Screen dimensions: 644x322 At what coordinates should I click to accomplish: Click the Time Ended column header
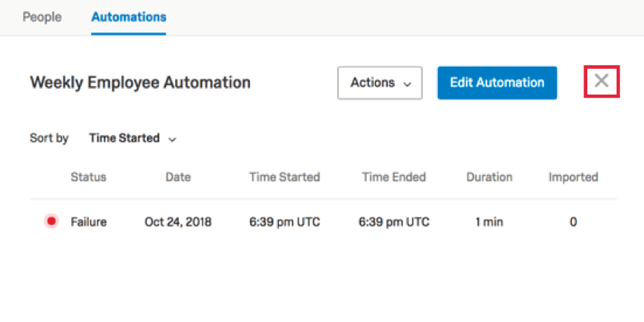tap(394, 177)
